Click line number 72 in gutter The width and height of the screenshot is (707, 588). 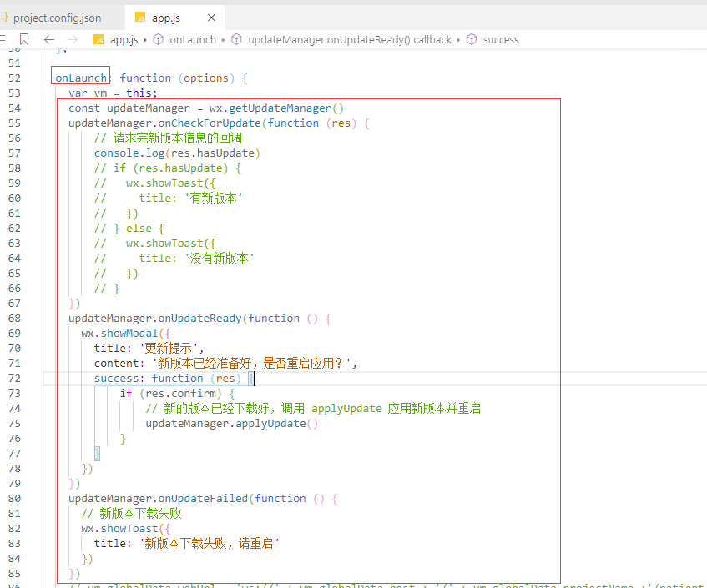14,379
